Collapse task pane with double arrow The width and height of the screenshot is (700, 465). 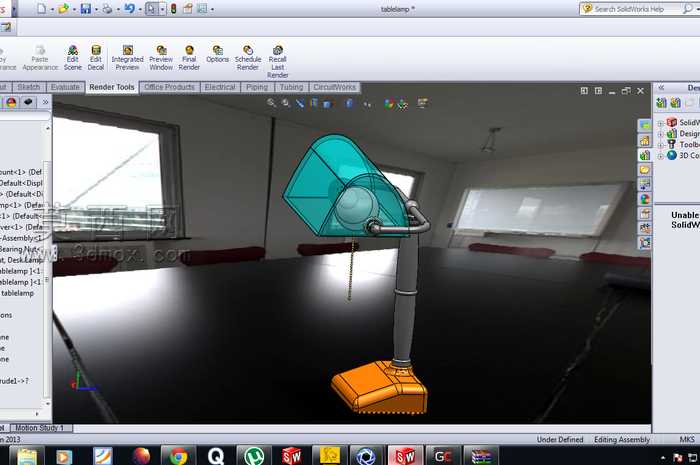661,87
